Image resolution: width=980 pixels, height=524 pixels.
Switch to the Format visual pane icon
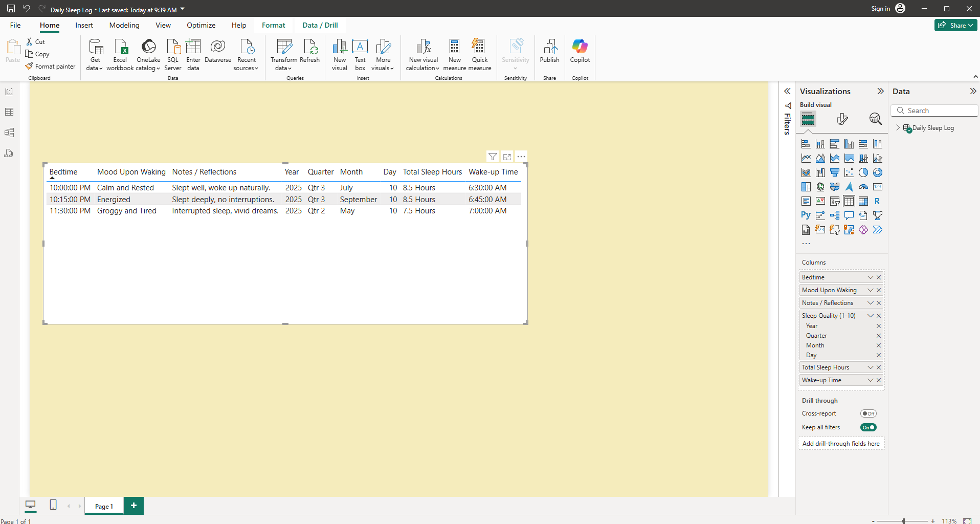click(842, 119)
